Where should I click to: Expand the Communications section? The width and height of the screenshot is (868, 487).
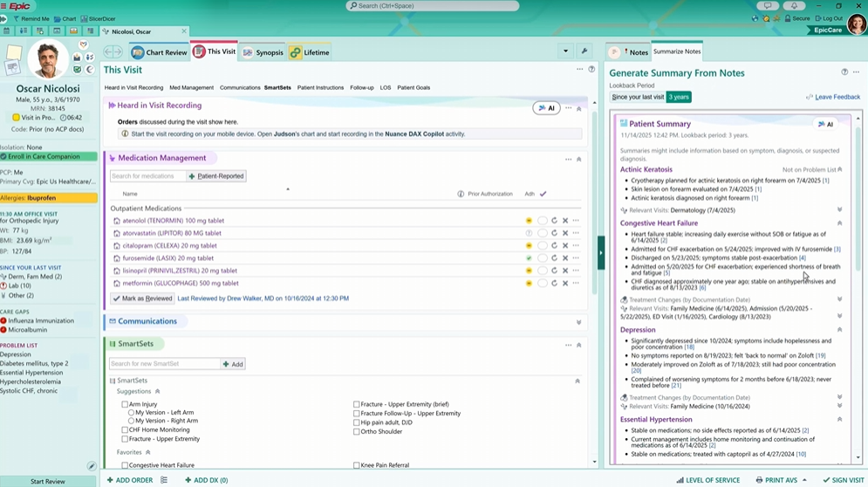click(x=578, y=322)
